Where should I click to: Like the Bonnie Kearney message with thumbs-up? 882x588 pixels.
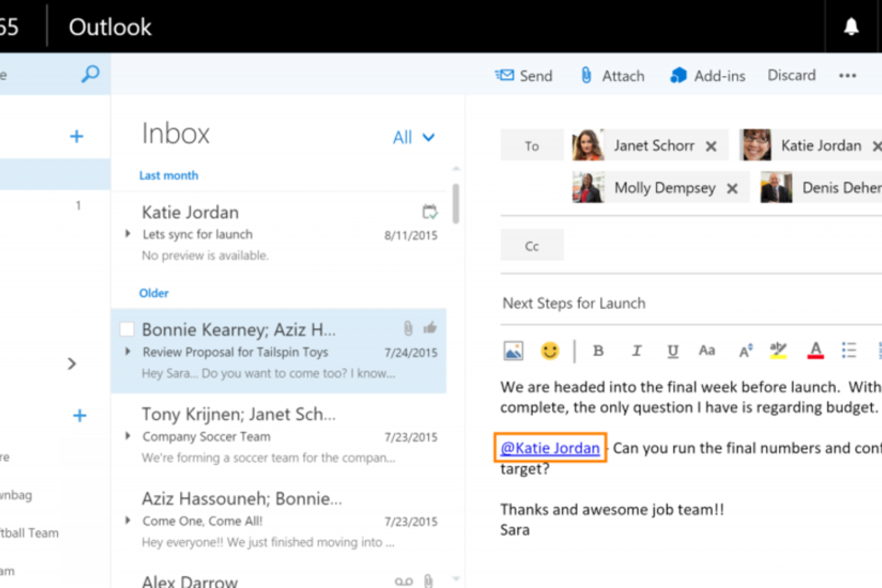(x=430, y=327)
